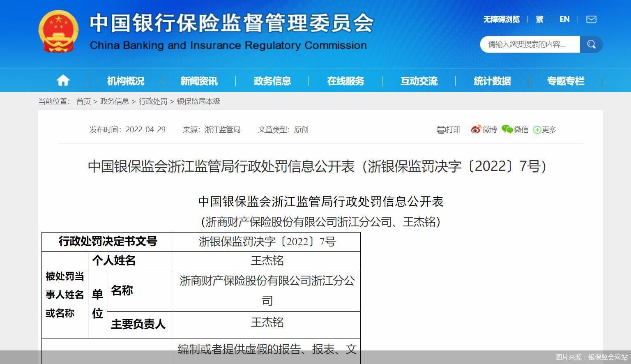Open the email envelope icon

(591, 19)
